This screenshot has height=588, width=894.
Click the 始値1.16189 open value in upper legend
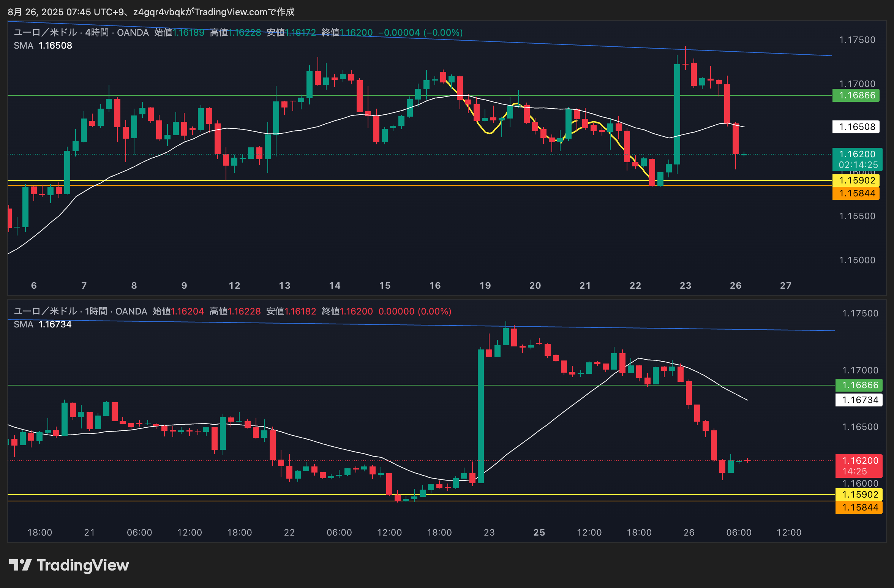coord(179,33)
